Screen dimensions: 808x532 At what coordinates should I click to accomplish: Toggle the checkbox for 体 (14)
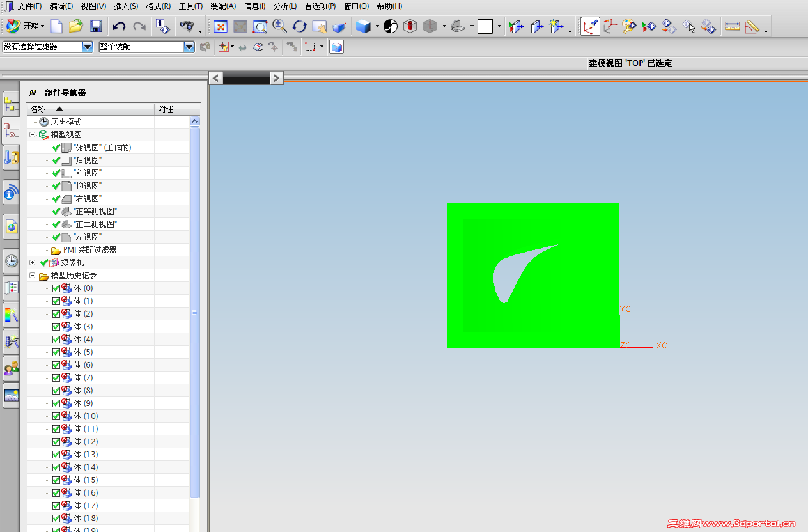(56, 467)
